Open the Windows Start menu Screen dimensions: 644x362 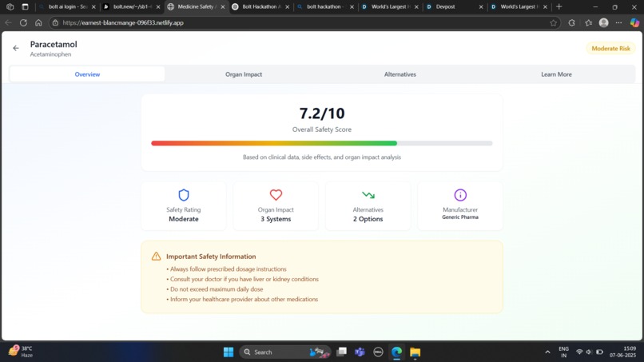click(x=229, y=352)
